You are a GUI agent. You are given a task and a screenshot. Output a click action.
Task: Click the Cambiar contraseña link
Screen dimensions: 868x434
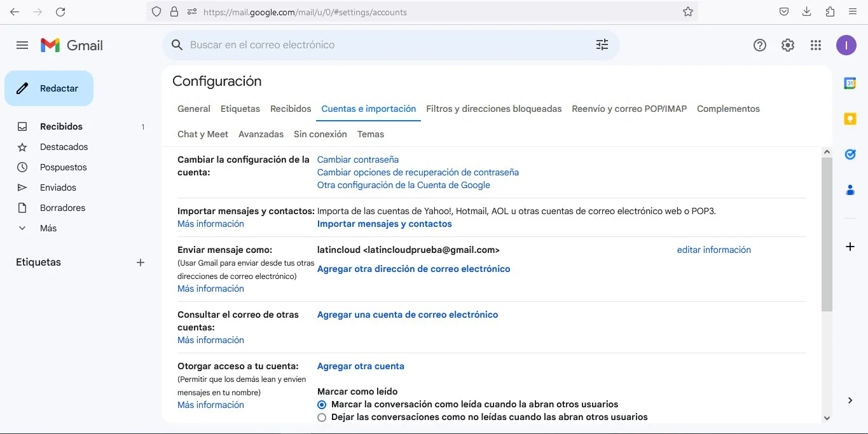(x=357, y=159)
